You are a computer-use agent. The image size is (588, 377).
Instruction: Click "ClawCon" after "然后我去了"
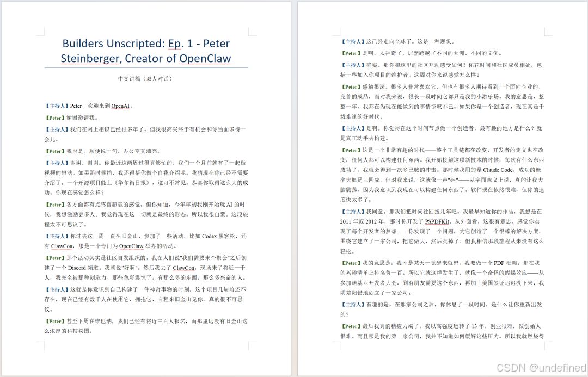[183, 268]
